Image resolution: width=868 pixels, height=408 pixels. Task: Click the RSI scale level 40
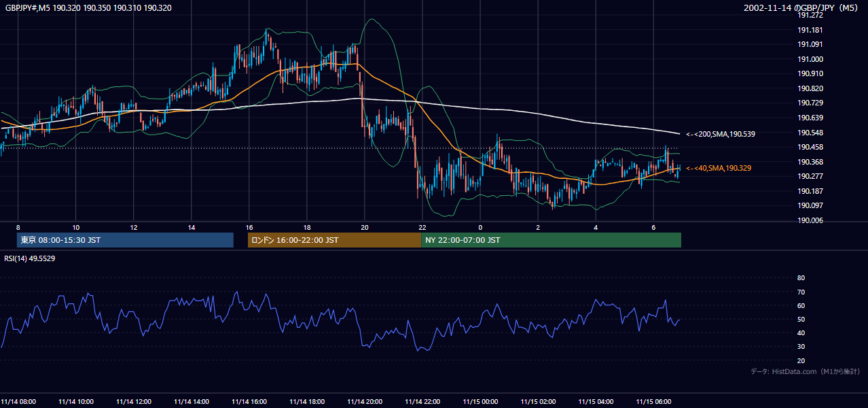pos(801,333)
